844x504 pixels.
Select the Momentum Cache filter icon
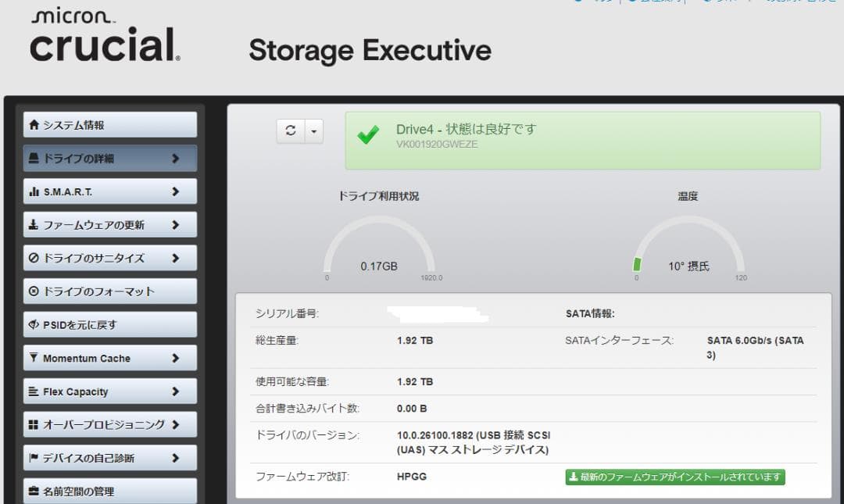pyautogui.click(x=34, y=358)
